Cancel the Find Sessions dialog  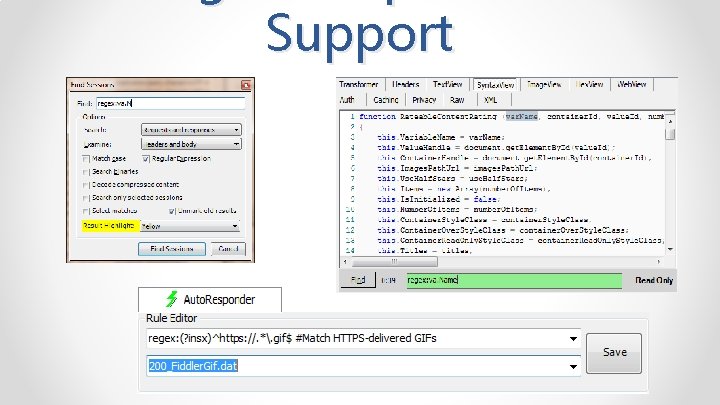pyautogui.click(x=228, y=249)
